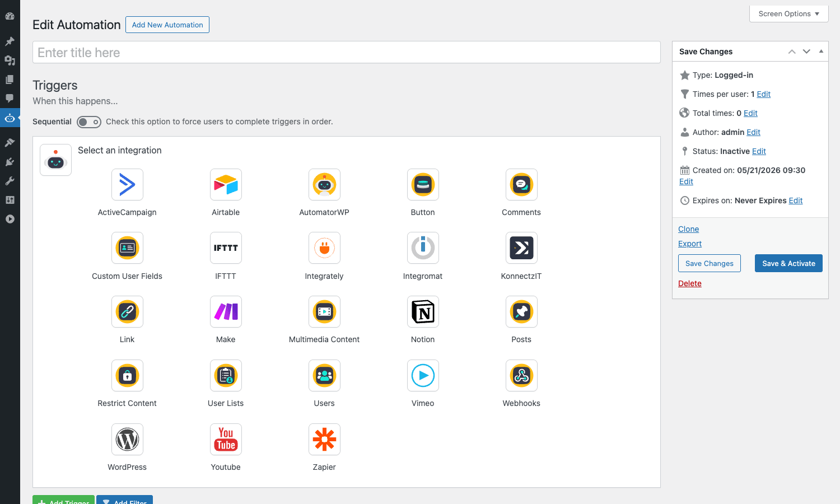Click the Collapse menu sidebar icon
Image resolution: width=840 pixels, height=504 pixels.
[x=10, y=219]
